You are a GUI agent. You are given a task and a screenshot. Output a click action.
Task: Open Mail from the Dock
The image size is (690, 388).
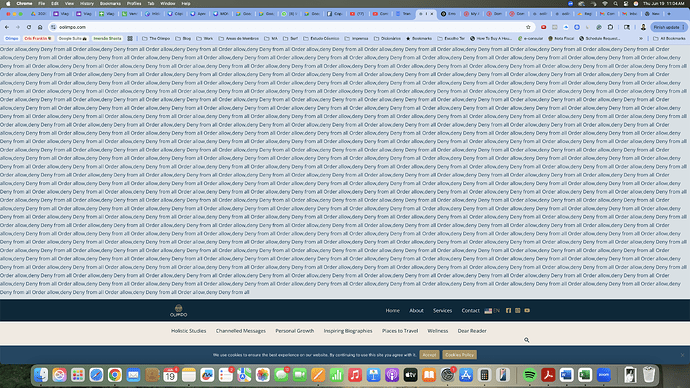pos(133,375)
